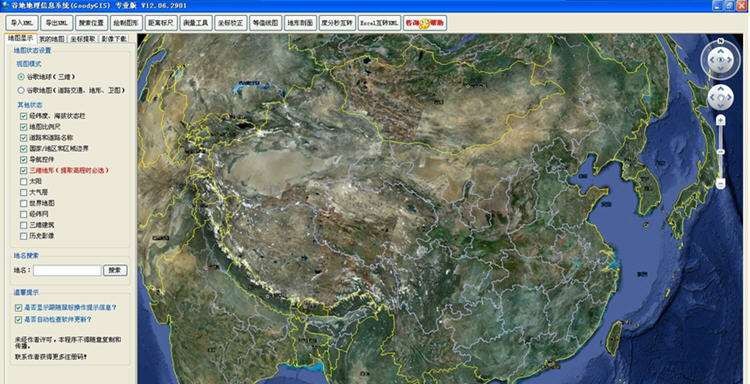The image size is (750, 384).
Task: Enable the 大气层 checkbox
Action: coord(23,192)
